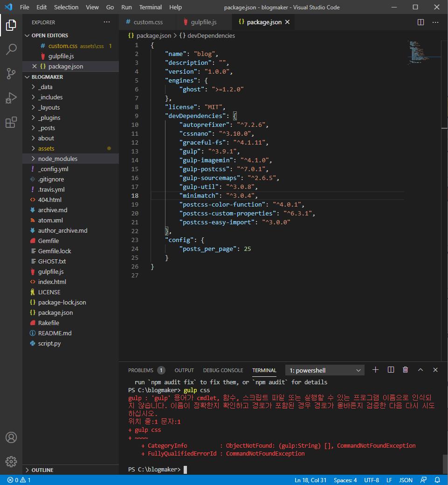The height and width of the screenshot is (485, 448).
Task: Open the Run and Debug view
Action: [x=11, y=98]
